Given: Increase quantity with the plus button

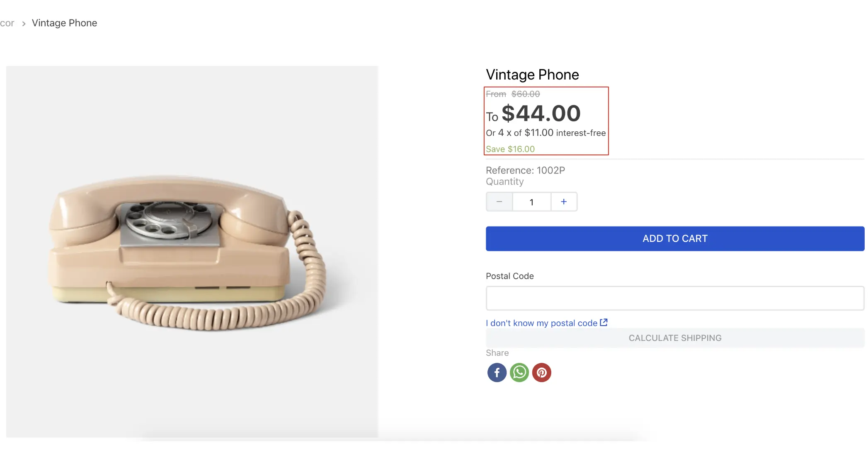Looking at the screenshot, I should point(564,202).
